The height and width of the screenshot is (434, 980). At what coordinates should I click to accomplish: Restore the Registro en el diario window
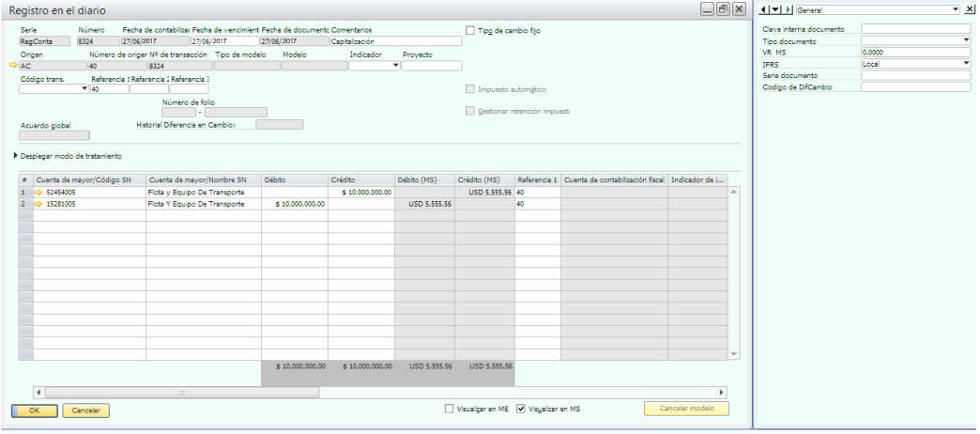coord(723,8)
